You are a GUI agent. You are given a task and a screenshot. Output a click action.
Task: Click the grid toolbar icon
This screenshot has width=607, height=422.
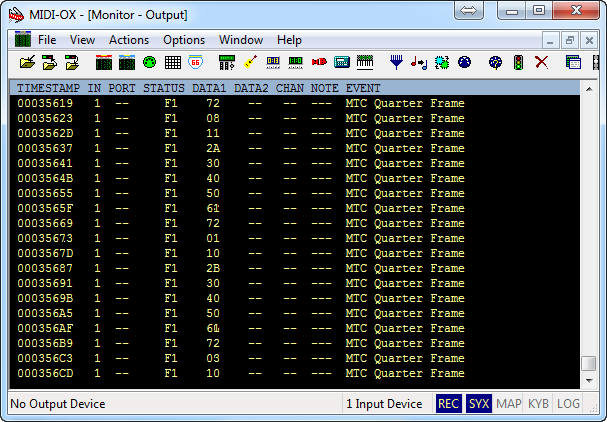(172, 62)
